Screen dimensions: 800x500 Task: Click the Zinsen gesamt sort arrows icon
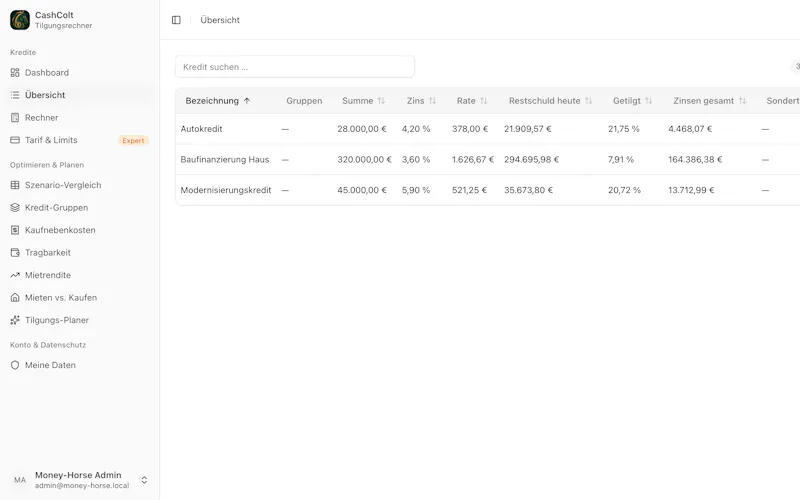[x=742, y=101]
